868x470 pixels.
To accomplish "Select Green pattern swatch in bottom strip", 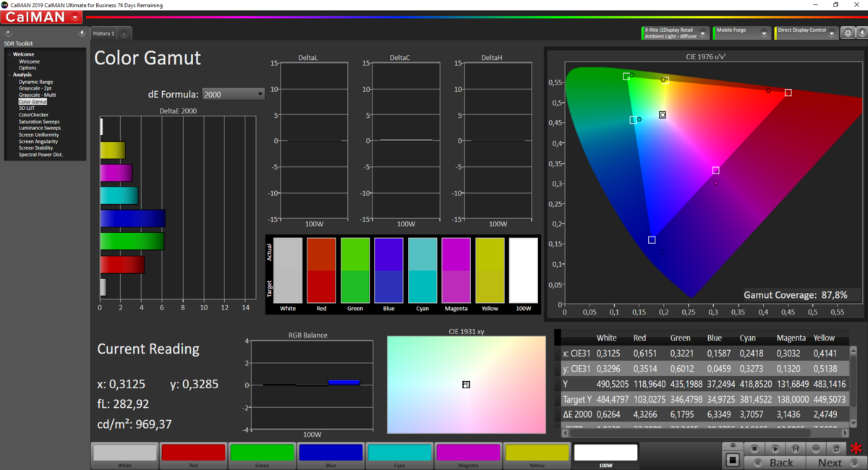I will [x=262, y=455].
